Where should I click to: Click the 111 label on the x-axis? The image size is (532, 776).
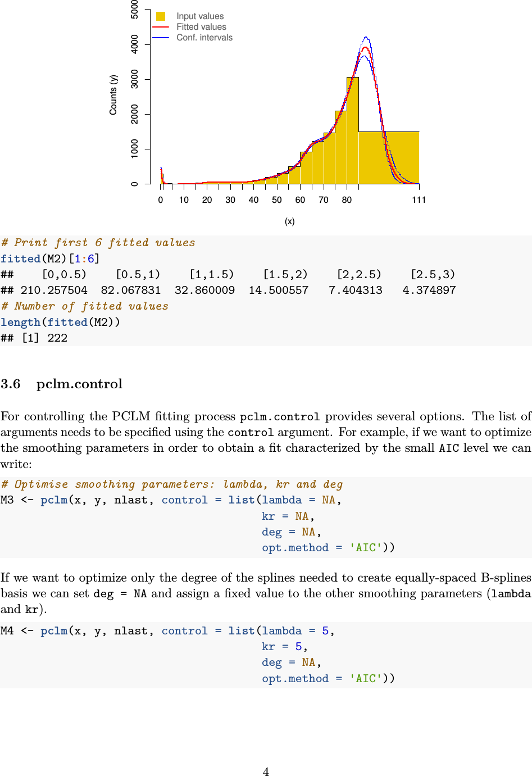(x=419, y=200)
